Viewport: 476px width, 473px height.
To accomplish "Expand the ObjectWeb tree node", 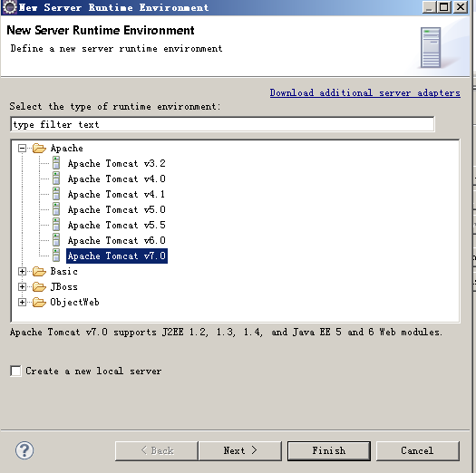I will 22,302.
